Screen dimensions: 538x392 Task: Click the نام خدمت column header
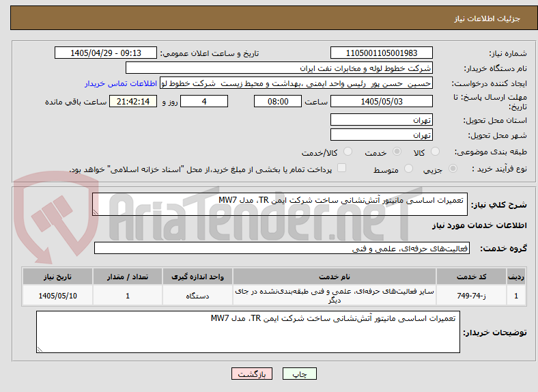[x=334, y=277]
